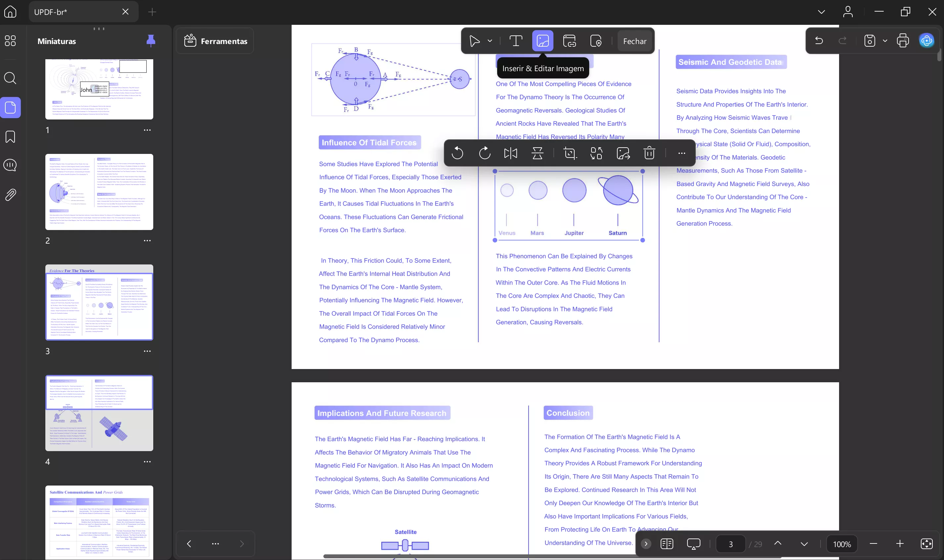Open UPDF AI assistant icon
This screenshot has width=944, height=560.
[x=926, y=41]
